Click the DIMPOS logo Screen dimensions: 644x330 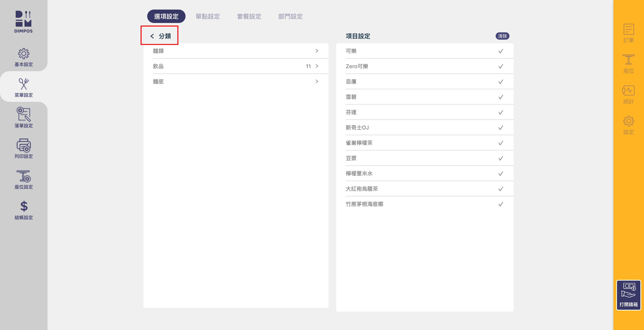coord(24,22)
